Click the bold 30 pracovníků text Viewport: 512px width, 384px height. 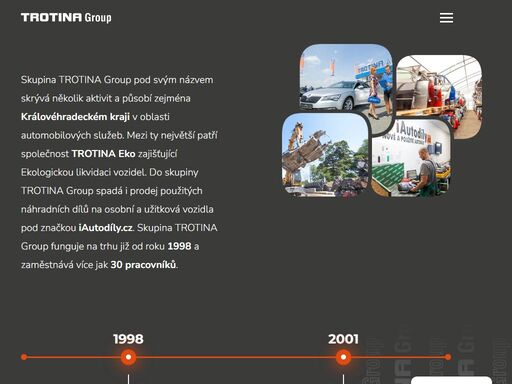[x=143, y=265]
